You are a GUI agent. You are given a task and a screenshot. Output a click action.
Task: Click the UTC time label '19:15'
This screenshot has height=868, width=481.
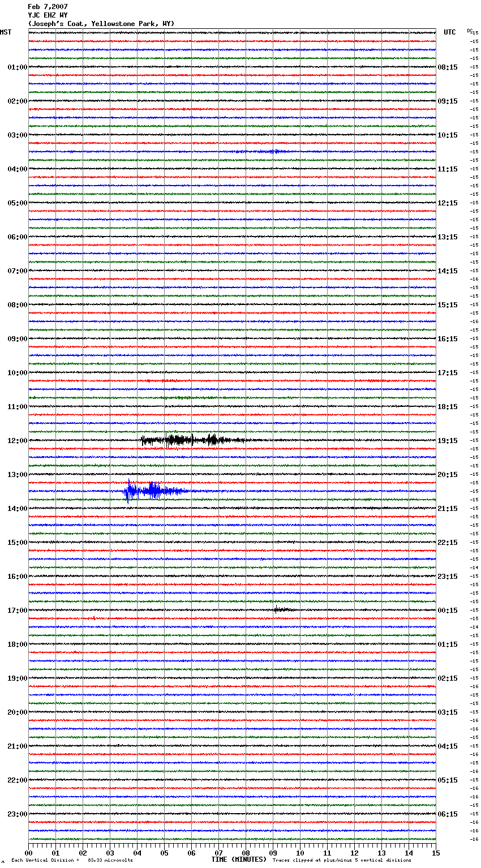(448, 441)
